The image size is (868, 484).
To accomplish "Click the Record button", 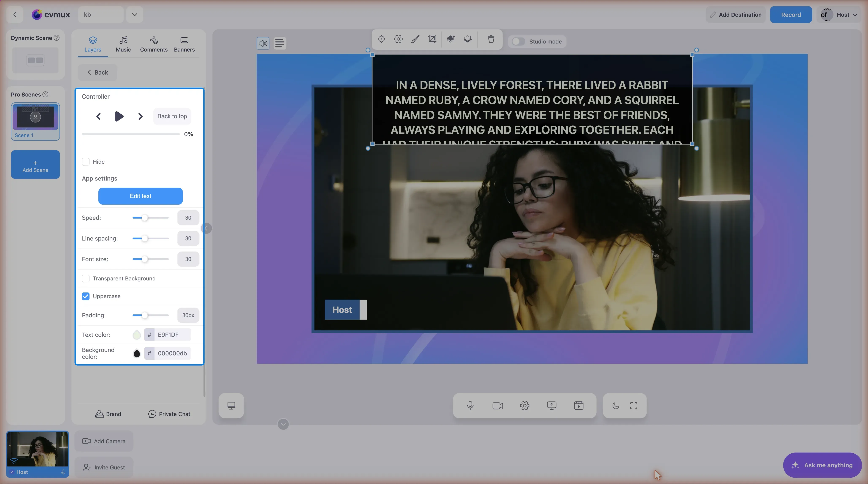I will [x=791, y=15].
